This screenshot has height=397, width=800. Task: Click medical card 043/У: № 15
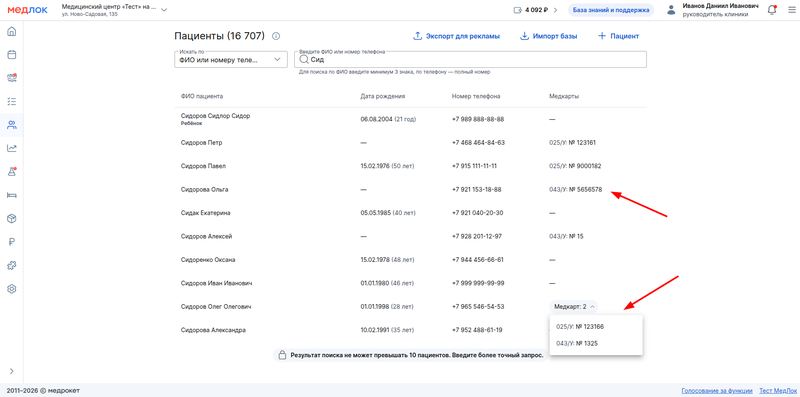tap(566, 236)
